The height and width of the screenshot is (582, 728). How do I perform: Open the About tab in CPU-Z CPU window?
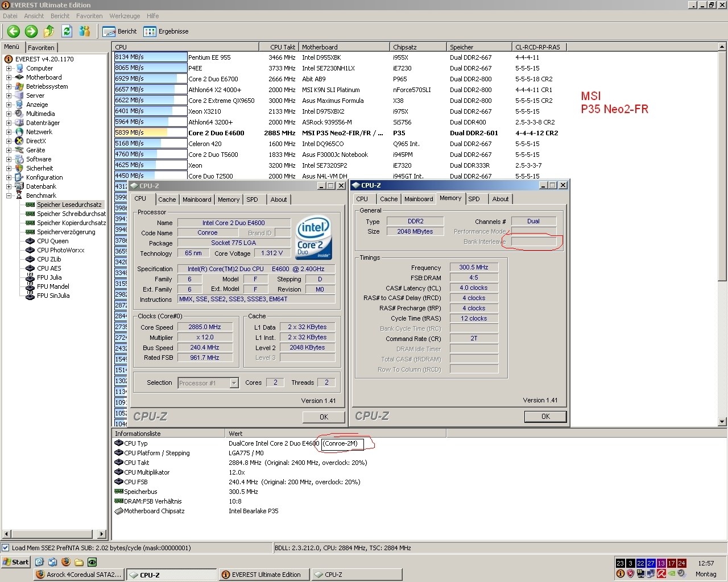(x=278, y=199)
